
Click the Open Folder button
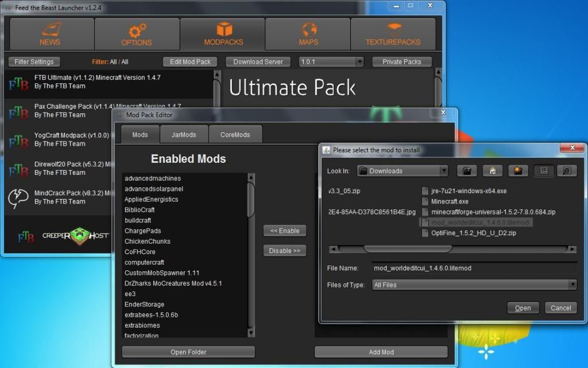coord(188,352)
